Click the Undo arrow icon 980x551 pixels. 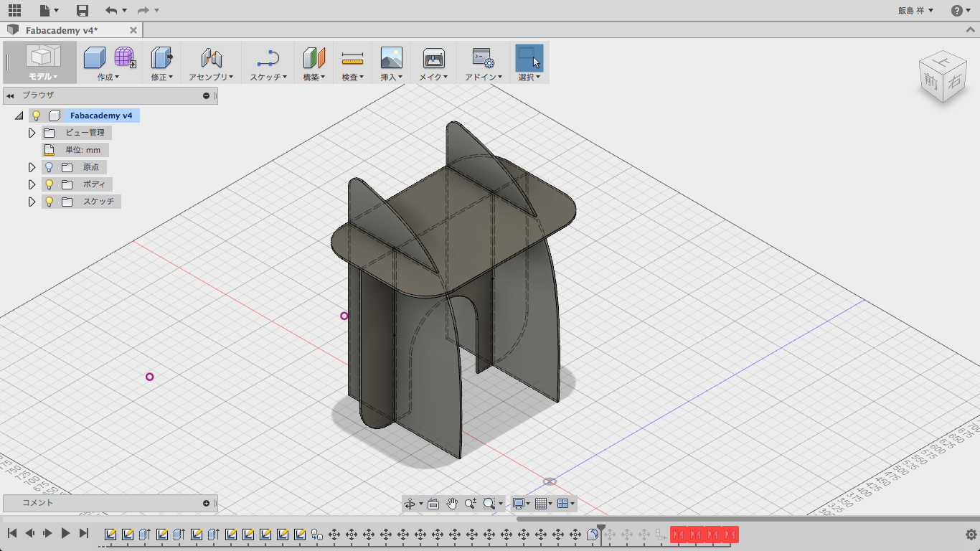110,10
